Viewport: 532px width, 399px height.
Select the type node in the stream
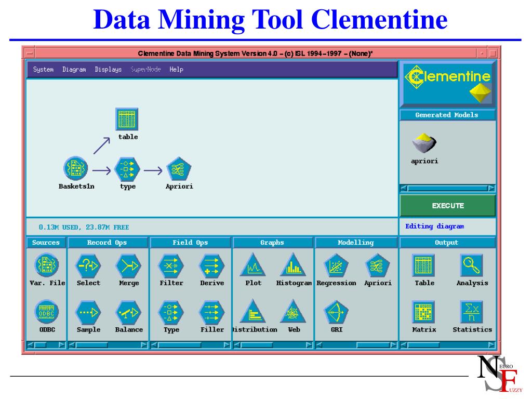(x=127, y=169)
